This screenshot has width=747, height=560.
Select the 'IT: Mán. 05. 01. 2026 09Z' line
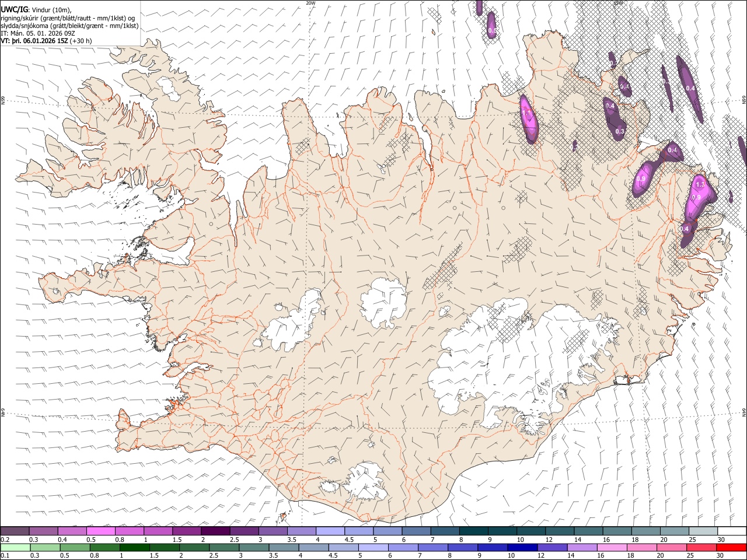click(x=38, y=33)
